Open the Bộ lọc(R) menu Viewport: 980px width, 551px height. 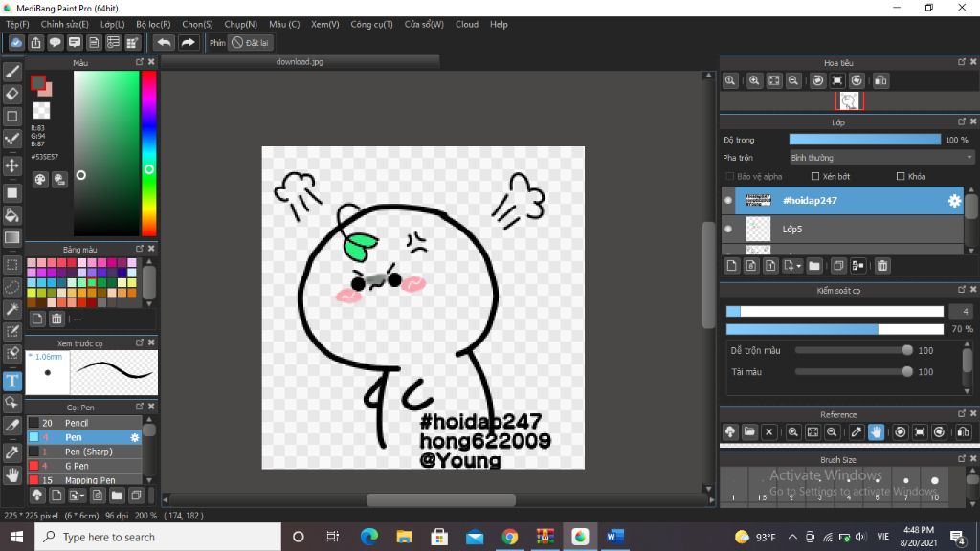pos(153,24)
